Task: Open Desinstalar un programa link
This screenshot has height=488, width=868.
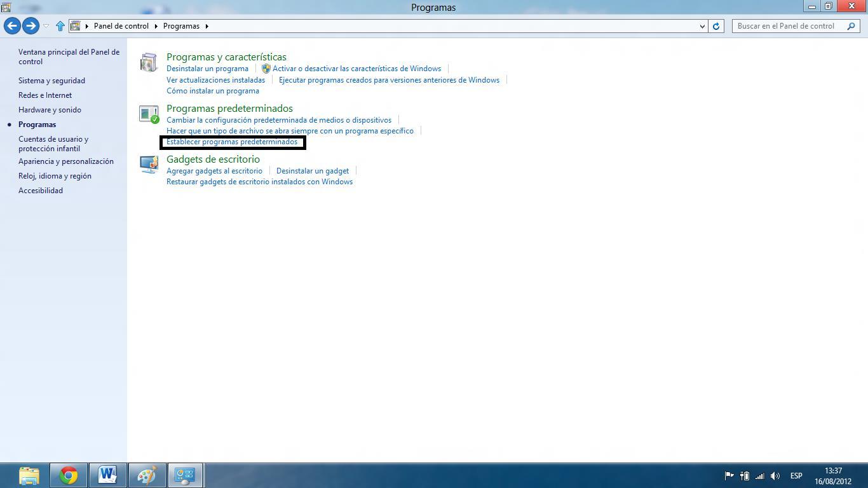Action: pyautogui.click(x=207, y=69)
